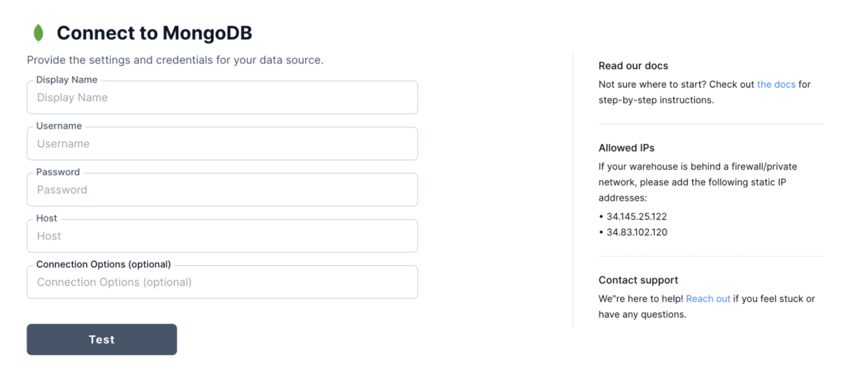Click the Reach out support link
This screenshot has height=378, width=868.
(708, 298)
